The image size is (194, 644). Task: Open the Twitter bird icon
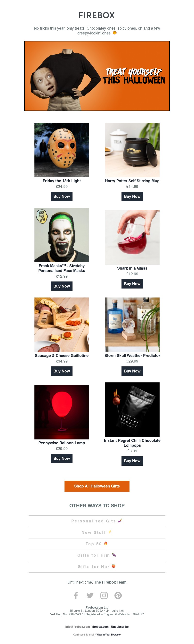[90, 595]
